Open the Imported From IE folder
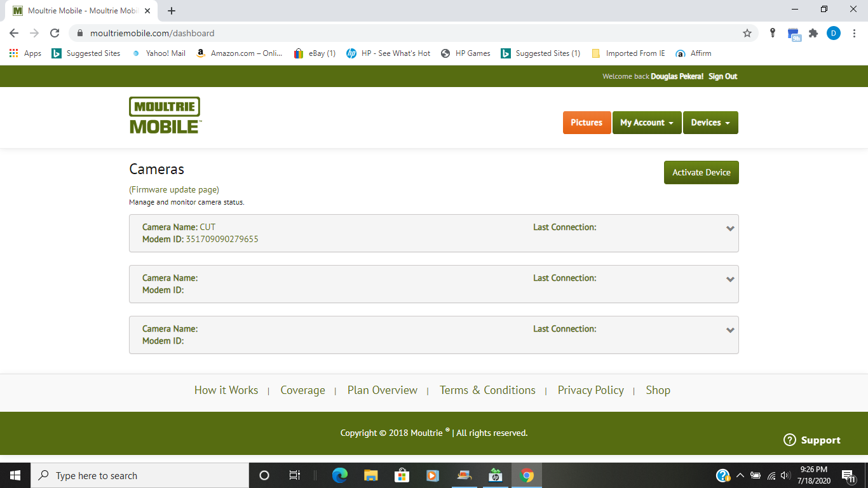The width and height of the screenshot is (868, 488). [x=628, y=53]
